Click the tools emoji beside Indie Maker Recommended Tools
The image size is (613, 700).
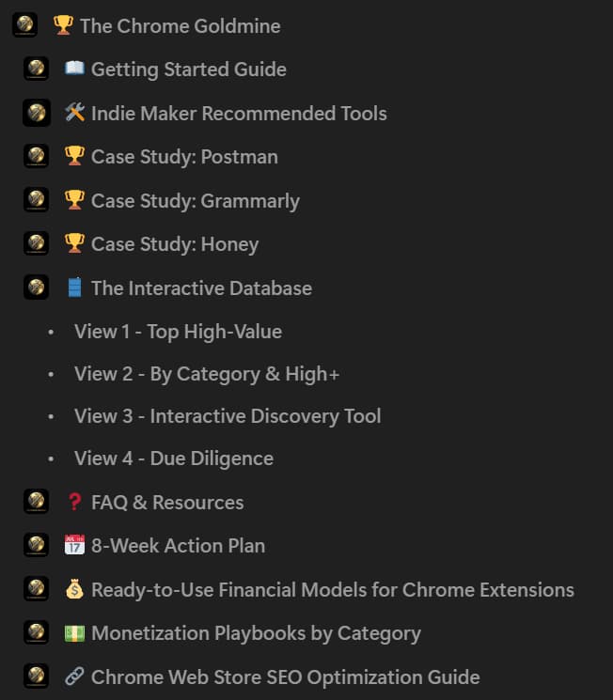pos(74,114)
